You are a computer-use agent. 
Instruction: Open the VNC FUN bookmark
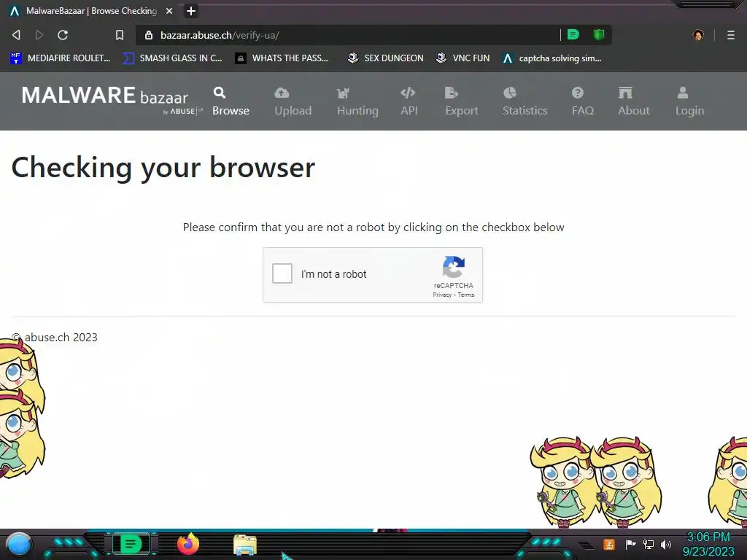(x=463, y=58)
